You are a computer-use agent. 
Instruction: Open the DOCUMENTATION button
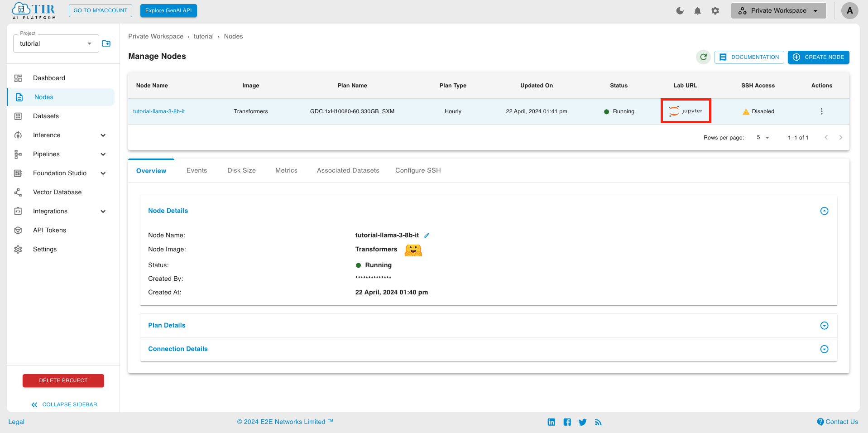pos(749,57)
